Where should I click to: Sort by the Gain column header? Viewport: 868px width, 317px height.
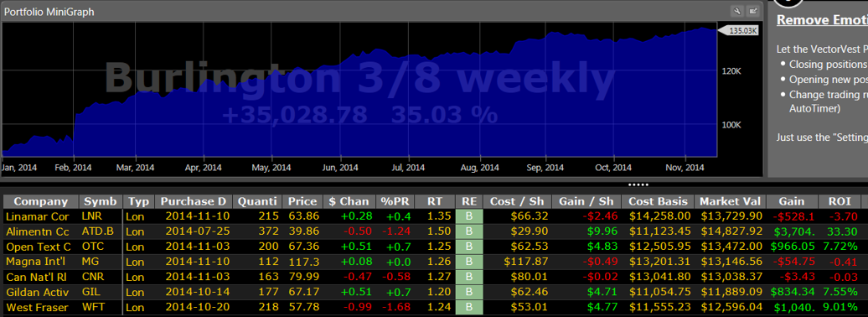[x=791, y=202]
